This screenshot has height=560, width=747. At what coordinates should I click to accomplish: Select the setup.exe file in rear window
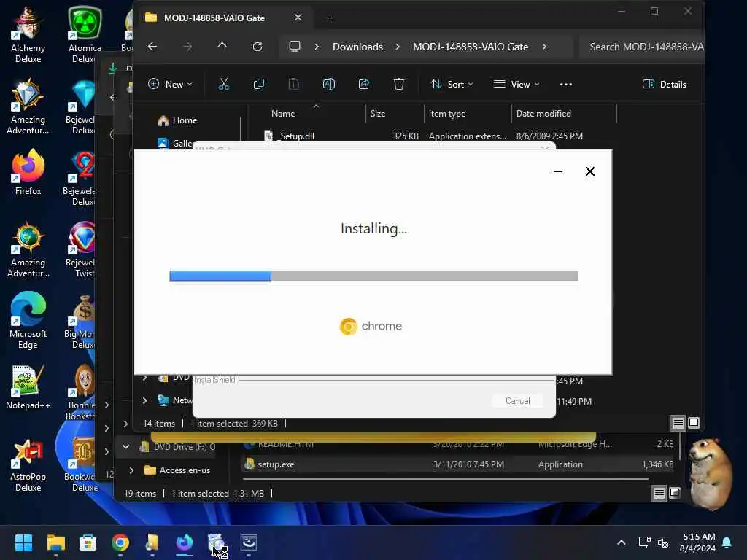(x=460, y=464)
